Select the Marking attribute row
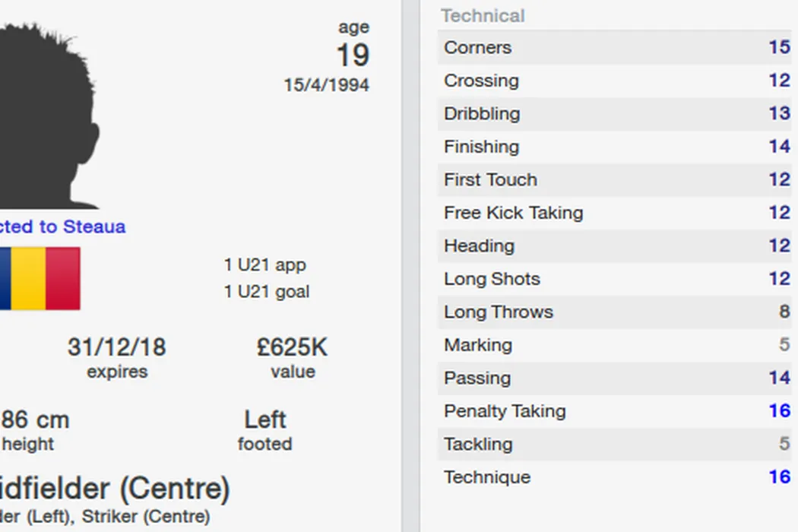The width and height of the screenshot is (798, 532). [614, 345]
